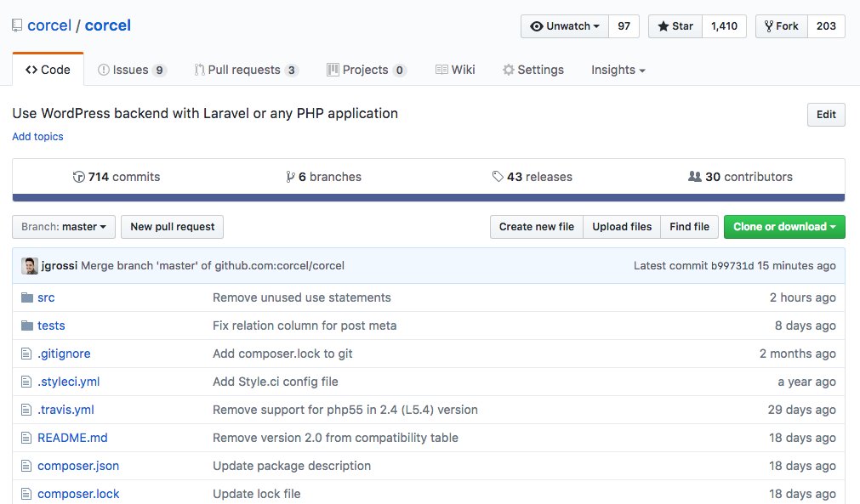
Task: Switch to the Issues tab
Action: click(x=132, y=70)
